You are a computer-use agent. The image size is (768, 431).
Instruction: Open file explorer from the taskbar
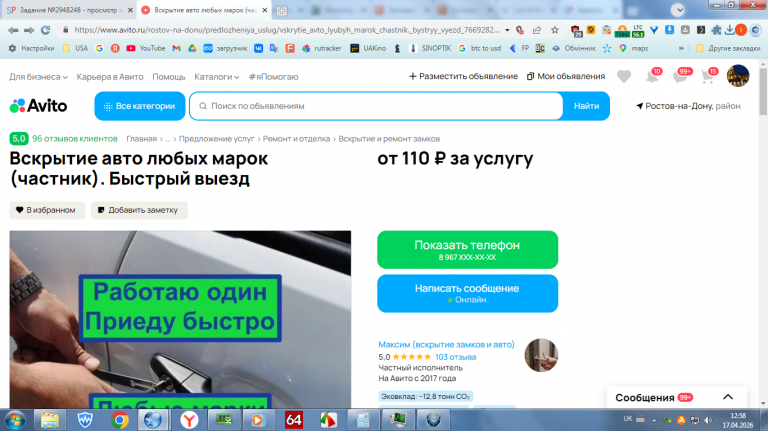49,420
